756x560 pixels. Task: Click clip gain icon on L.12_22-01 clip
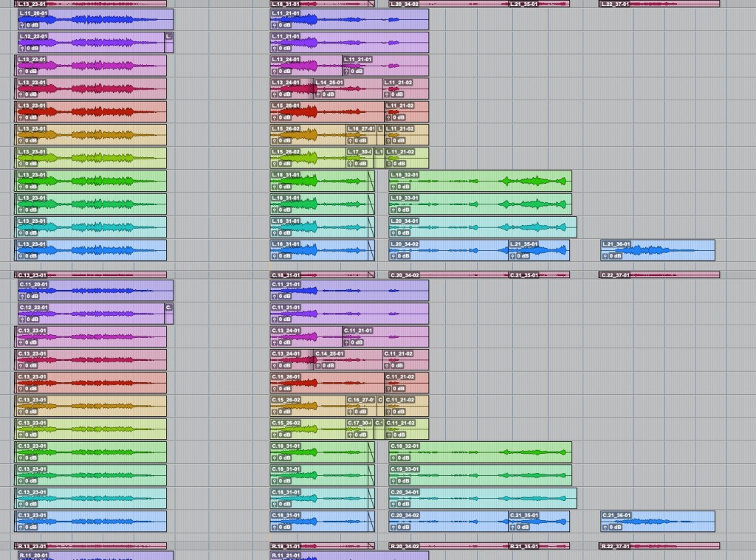point(22,48)
